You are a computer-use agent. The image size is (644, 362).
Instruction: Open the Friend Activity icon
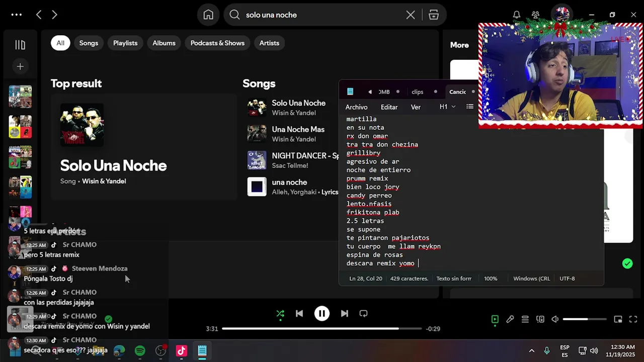coord(536,15)
